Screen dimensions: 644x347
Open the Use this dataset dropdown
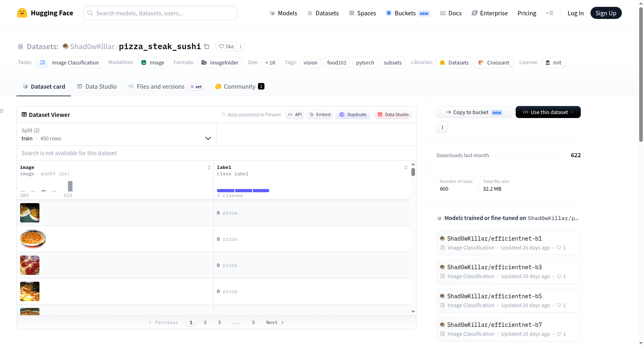(548, 112)
